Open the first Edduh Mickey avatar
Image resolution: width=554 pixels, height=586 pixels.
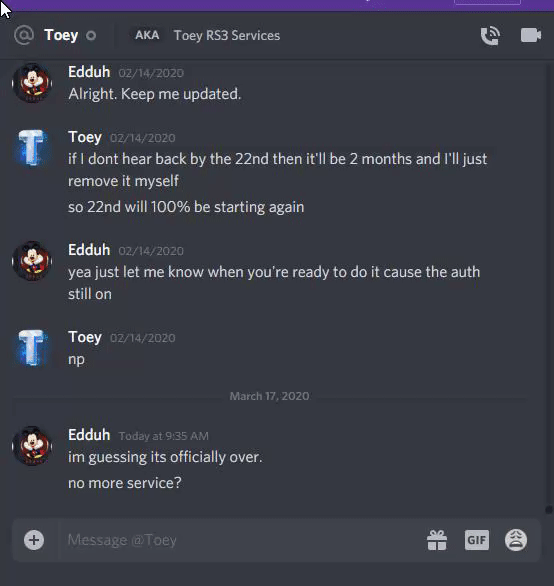(x=32, y=83)
